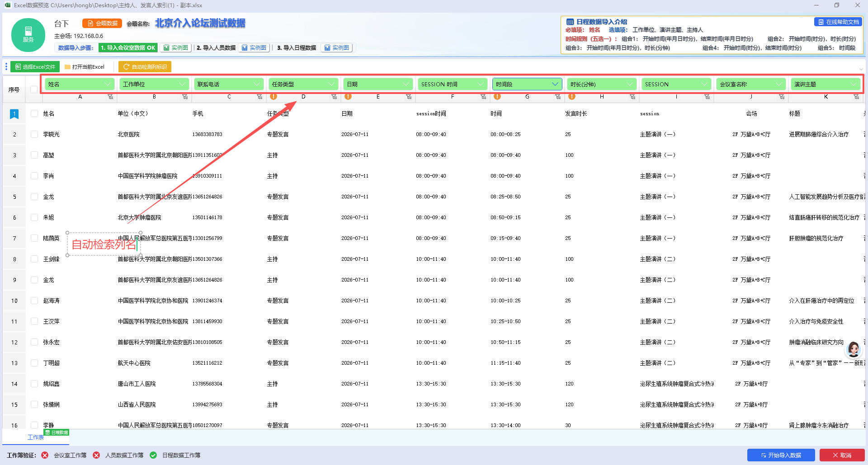Click the orange warning icon in column G
The image size is (868, 465).
[x=497, y=96]
